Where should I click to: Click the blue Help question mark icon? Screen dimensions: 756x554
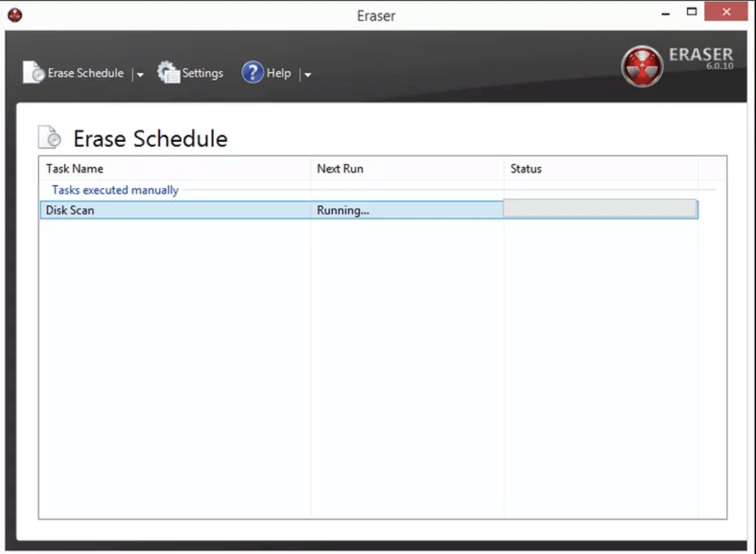tap(252, 73)
